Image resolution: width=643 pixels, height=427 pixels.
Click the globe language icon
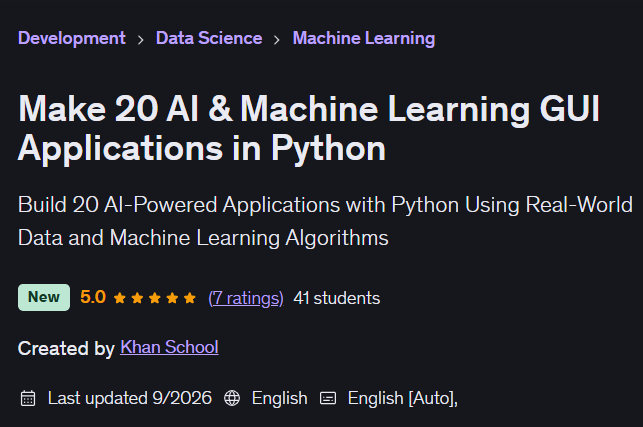point(232,398)
